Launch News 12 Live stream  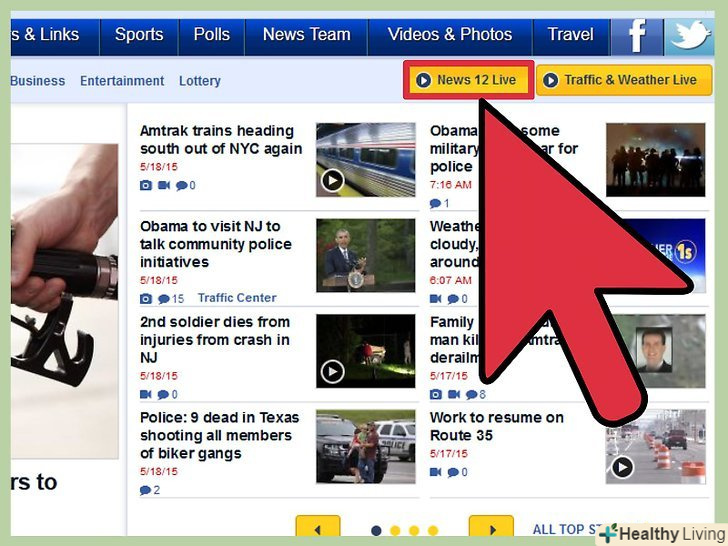(x=468, y=80)
